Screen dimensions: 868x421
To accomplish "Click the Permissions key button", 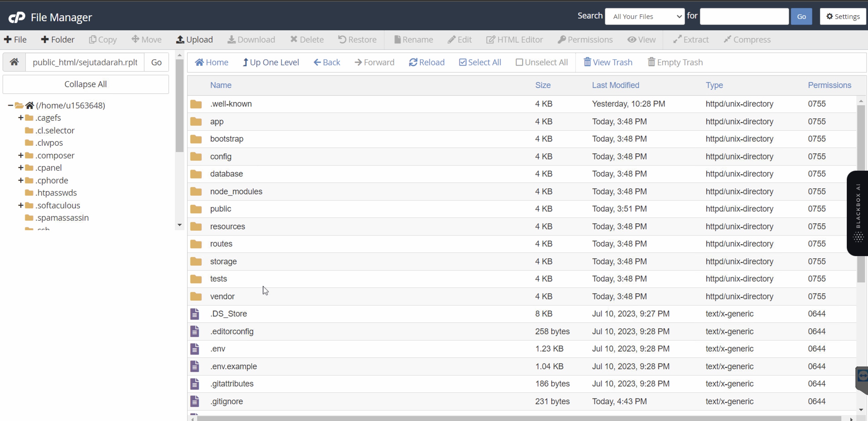I will (x=585, y=40).
